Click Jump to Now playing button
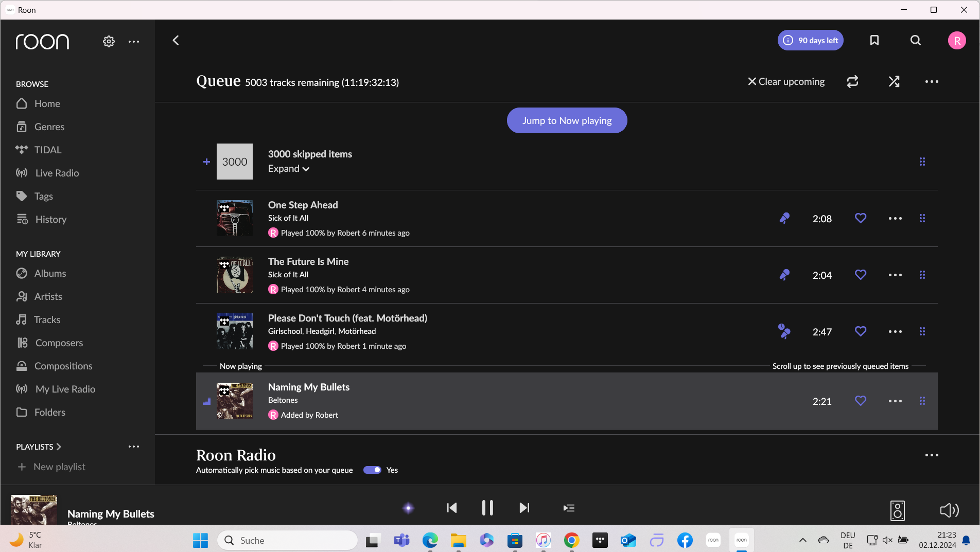Screen dimensions: 980x552 click(567, 120)
